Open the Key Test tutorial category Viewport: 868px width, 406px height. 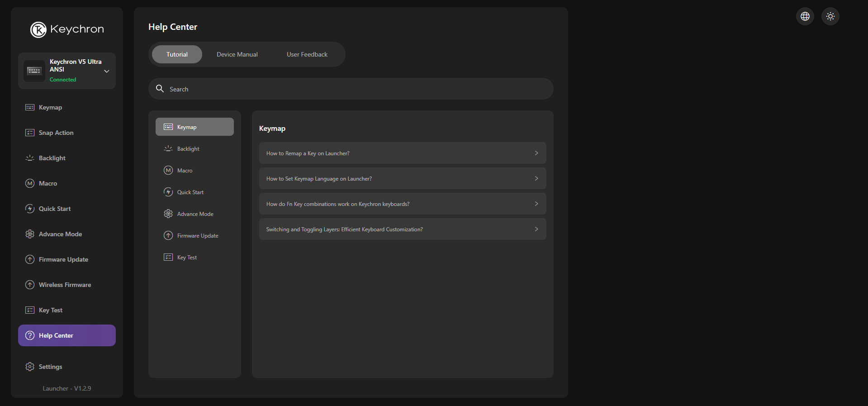187,258
